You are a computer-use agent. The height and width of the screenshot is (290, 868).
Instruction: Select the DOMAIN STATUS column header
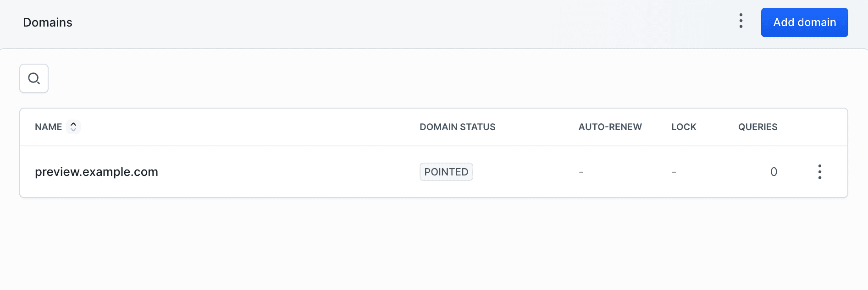click(x=457, y=127)
